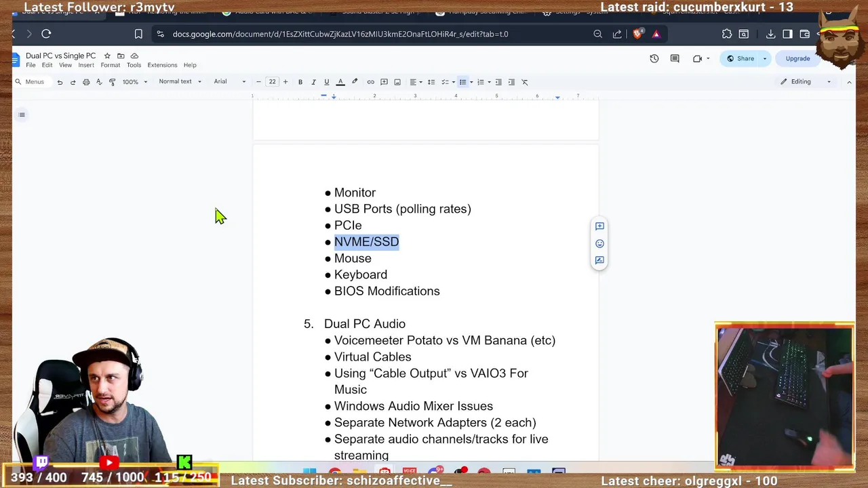Show document outline tabs

22,115
